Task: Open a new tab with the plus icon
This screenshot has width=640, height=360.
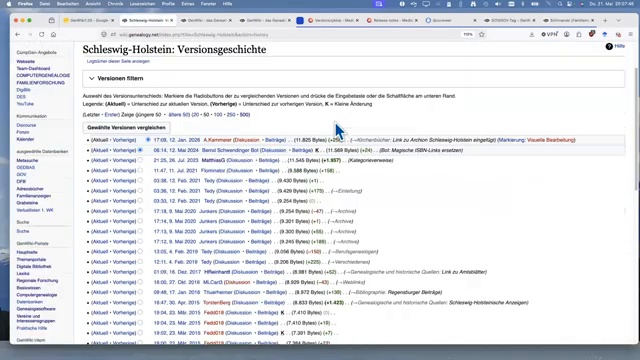Action: click(x=605, y=20)
